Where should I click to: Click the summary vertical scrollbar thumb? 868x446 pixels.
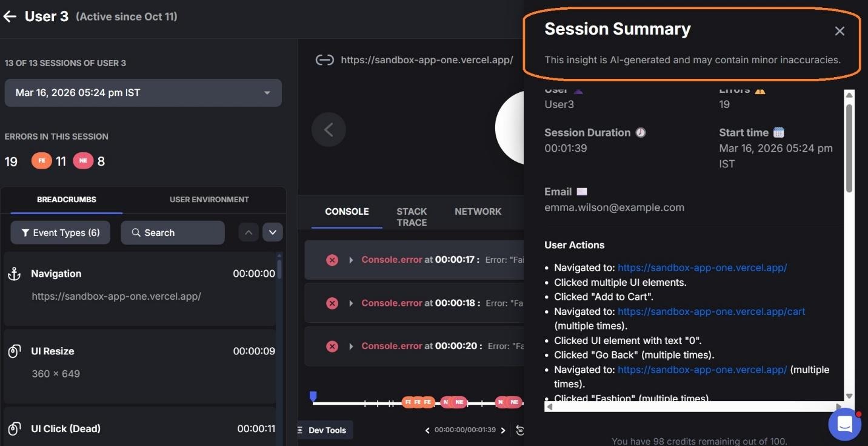[x=849, y=149]
